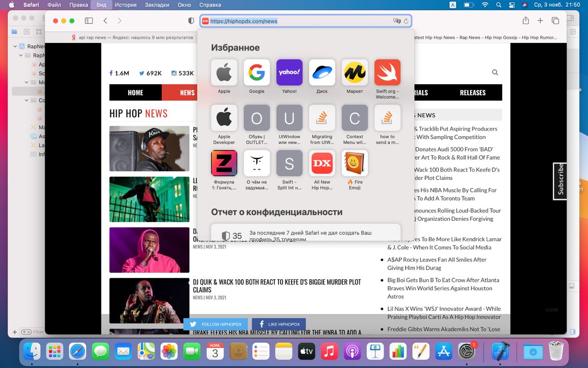
Task: Open Music app from the Dock
Action: (329, 352)
